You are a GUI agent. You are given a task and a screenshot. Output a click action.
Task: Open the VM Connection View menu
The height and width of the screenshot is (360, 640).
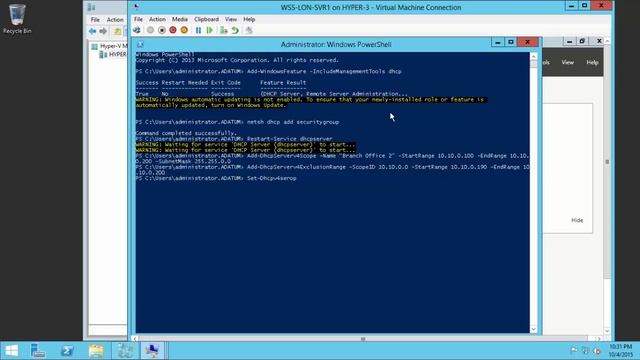click(x=231, y=19)
